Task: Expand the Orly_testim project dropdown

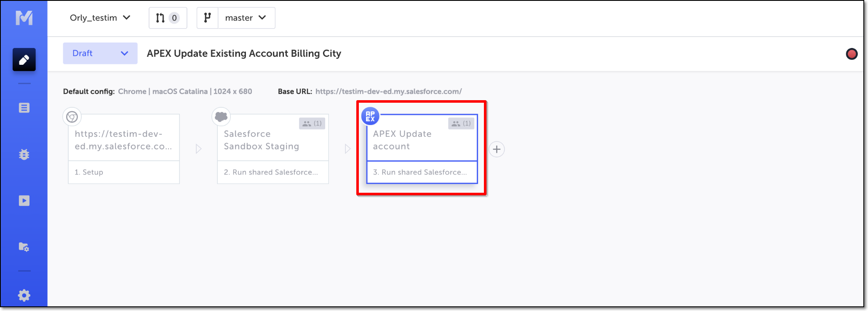Action: (100, 18)
